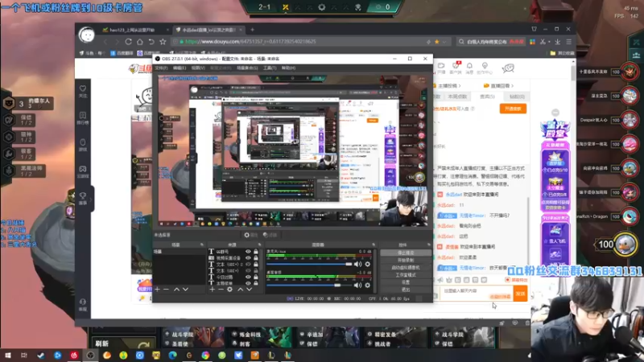
Task: Open OBS 编辑(E) menu
Action: (x=180, y=68)
